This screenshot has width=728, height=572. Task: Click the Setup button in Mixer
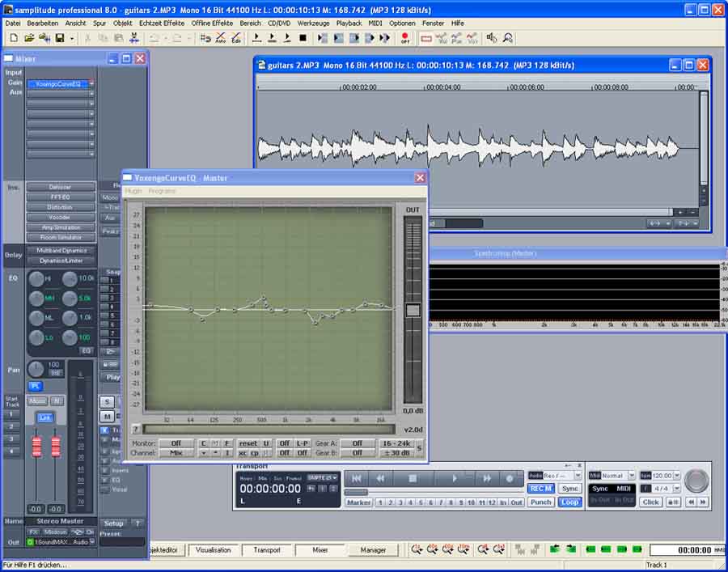pyautogui.click(x=113, y=523)
